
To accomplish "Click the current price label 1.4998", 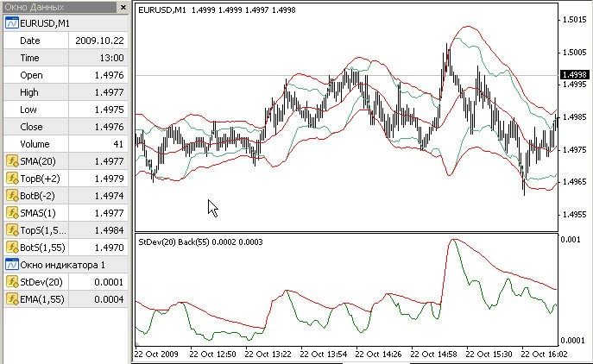I will click(574, 75).
